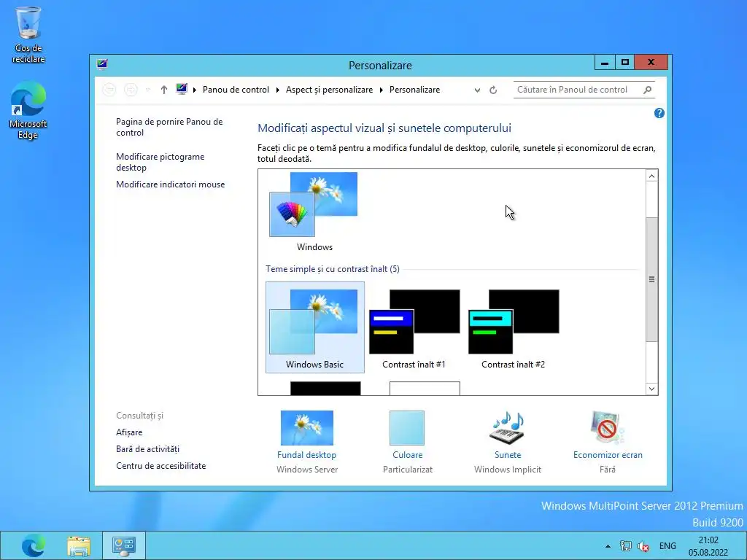
Task: Expand the address bar history dropdown
Action: point(477,90)
